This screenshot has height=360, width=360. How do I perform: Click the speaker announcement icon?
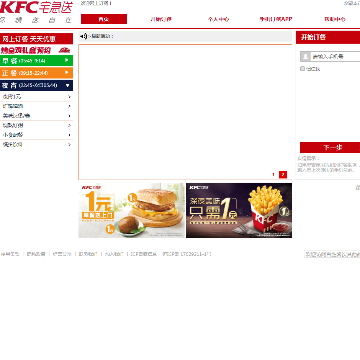83,36
